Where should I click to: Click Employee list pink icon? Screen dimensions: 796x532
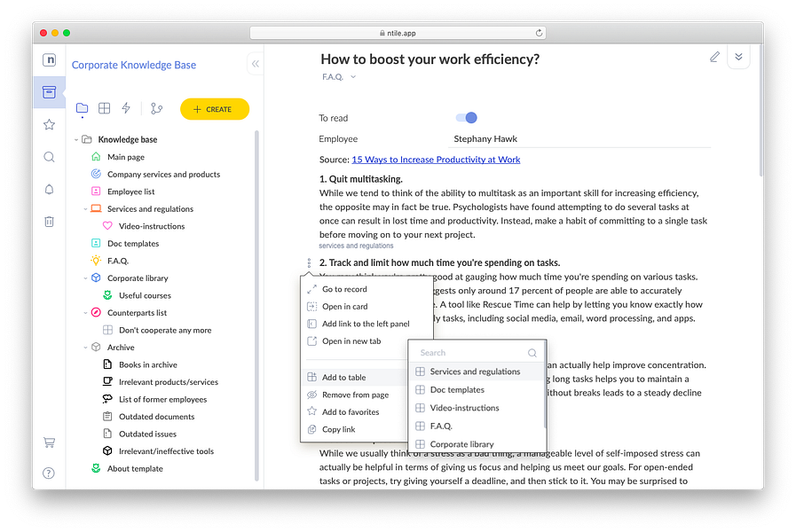(96, 192)
